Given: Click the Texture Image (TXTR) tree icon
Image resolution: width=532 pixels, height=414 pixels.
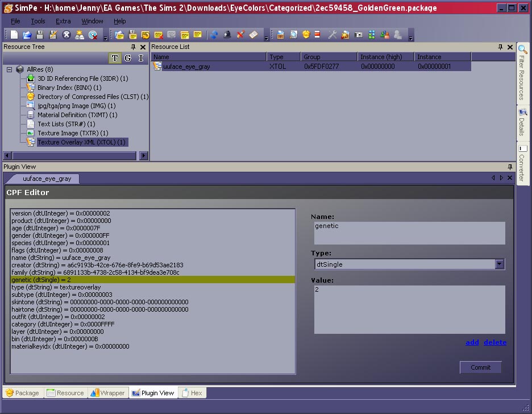Looking at the screenshot, I should coord(31,133).
